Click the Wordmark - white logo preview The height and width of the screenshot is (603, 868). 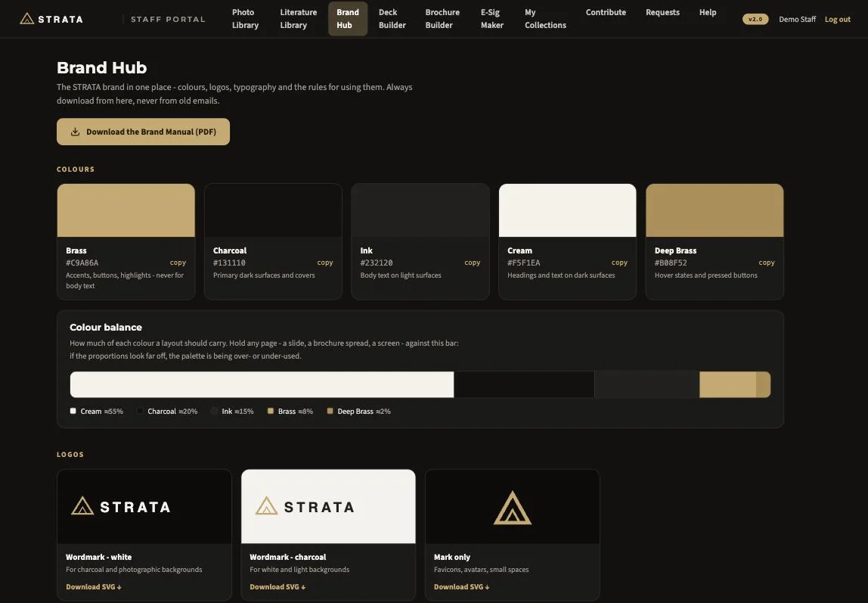point(144,507)
